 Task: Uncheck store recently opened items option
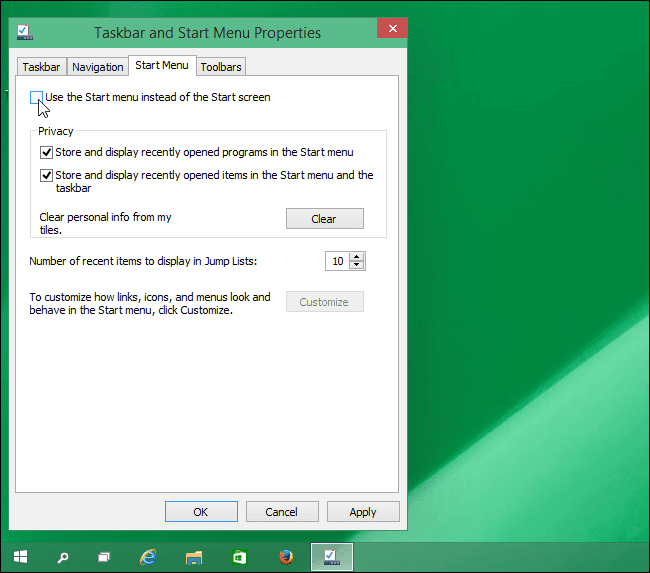(46, 175)
